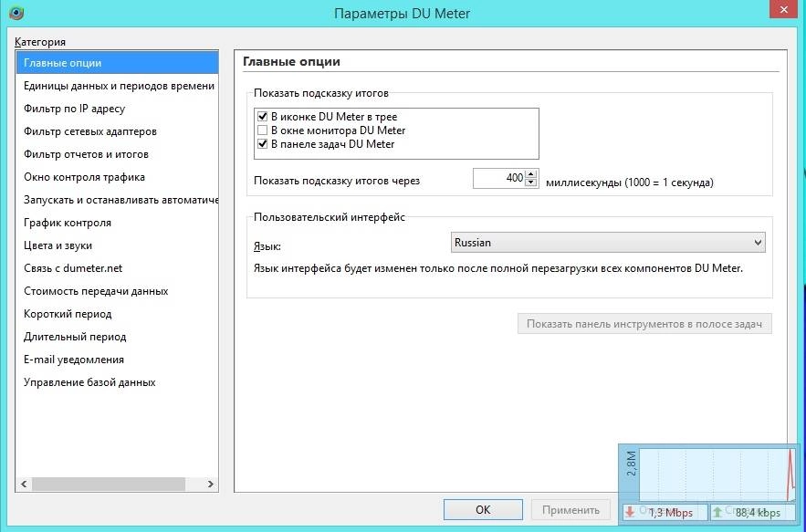This screenshot has width=806, height=532.
Task: Uncheck 'В панеле задач DU Meter' checkbox
Action: click(262, 144)
